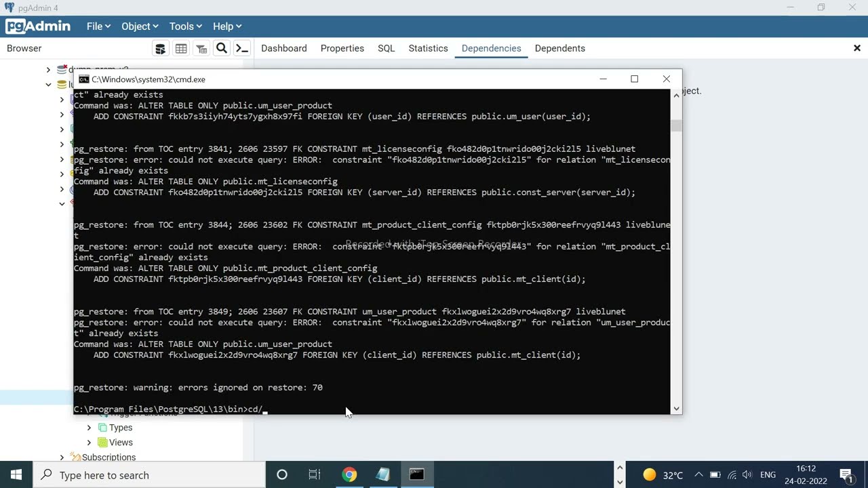Click the ENG language indicator
Image resolution: width=868 pixels, height=488 pixels.
(x=768, y=475)
